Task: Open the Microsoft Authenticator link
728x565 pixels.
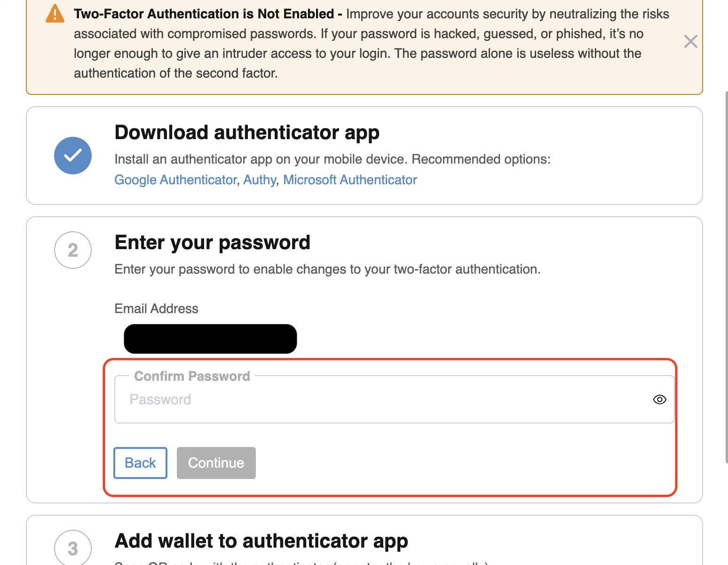Action: click(x=350, y=180)
